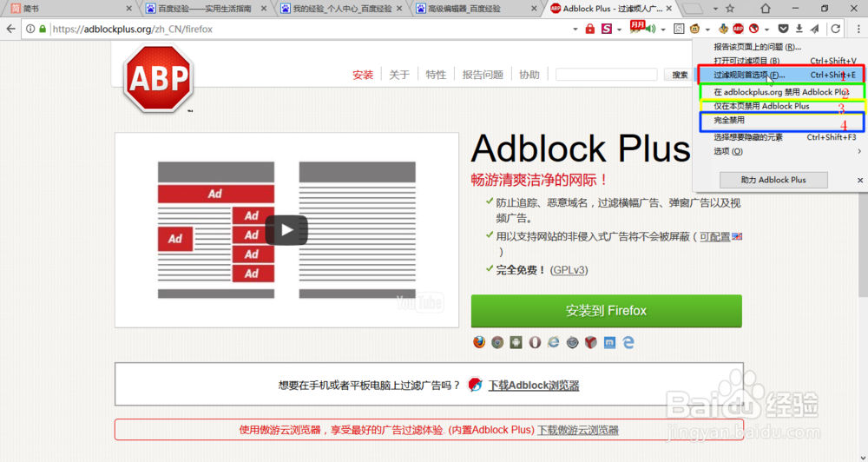Bookmark the page with the star icon
The image size is (868, 462).
pyautogui.click(x=730, y=9)
